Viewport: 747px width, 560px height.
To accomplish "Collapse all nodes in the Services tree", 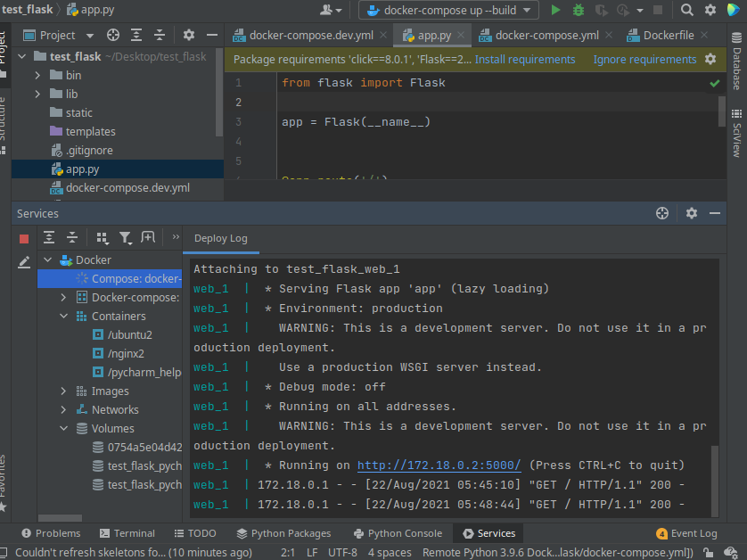I will pyautogui.click(x=72, y=237).
